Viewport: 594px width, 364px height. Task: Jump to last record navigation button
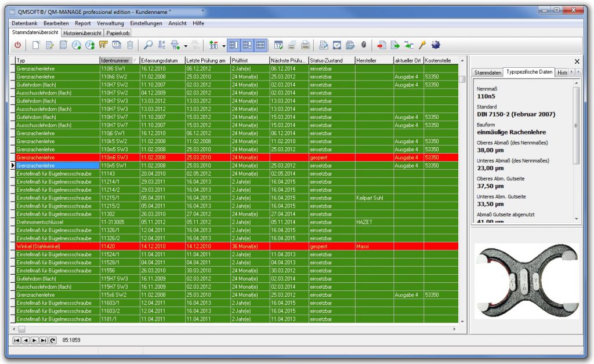click(x=44, y=340)
